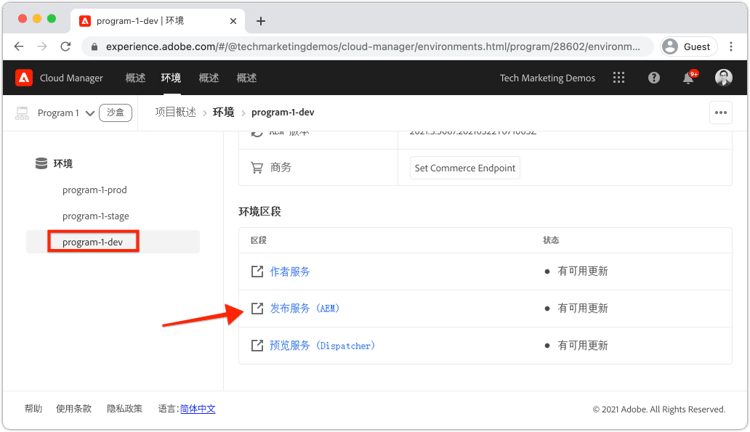
Task: Click the 使用条款 footer link
Action: pyautogui.click(x=74, y=409)
